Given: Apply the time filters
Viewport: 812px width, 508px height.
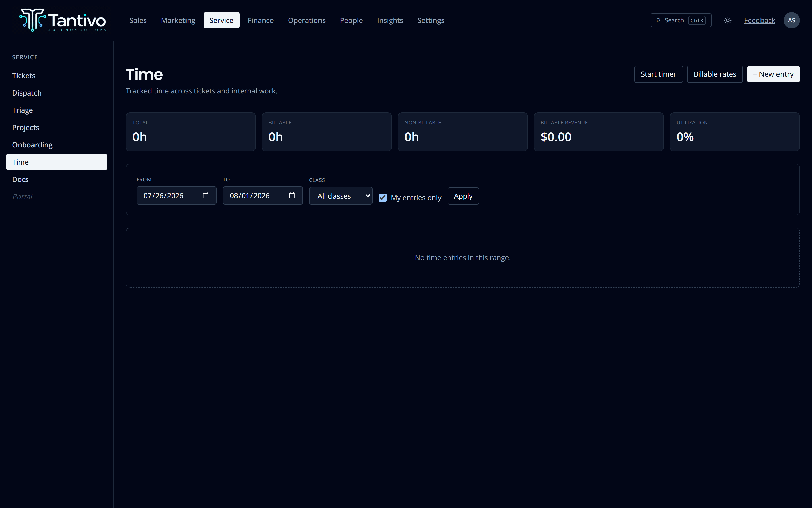Looking at the screenshot, I should 463,196.
